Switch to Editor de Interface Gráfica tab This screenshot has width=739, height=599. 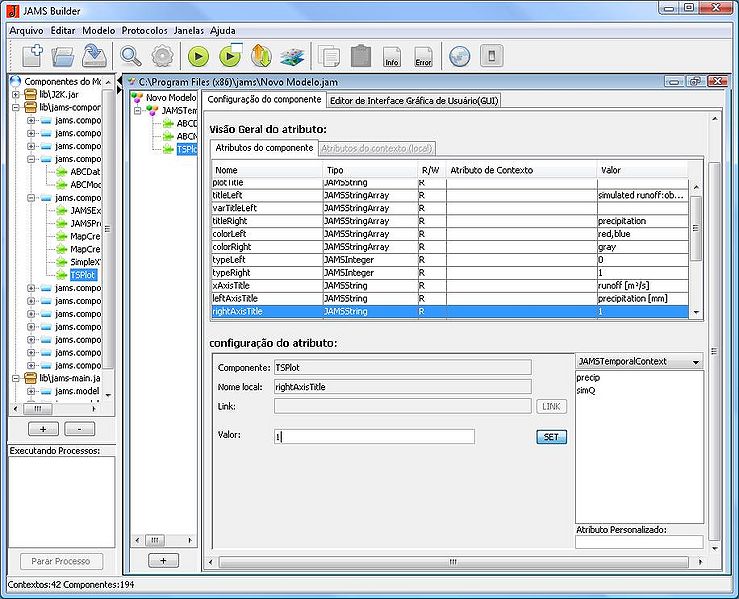pos(415,100)
